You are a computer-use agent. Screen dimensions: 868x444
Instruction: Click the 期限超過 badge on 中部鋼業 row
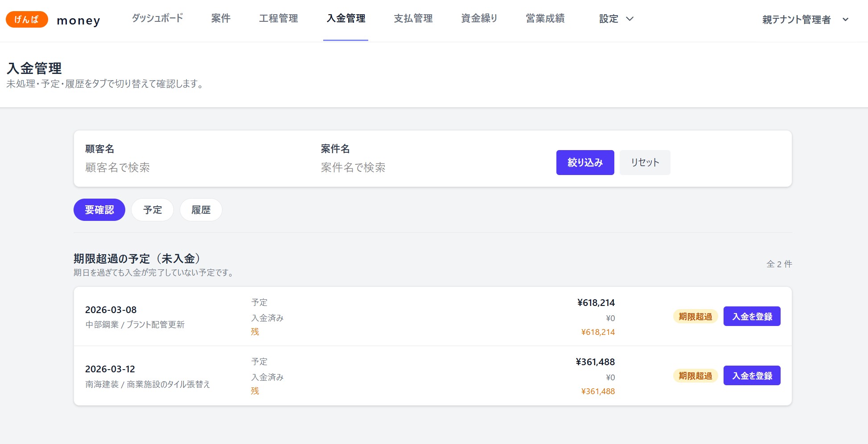695,316
